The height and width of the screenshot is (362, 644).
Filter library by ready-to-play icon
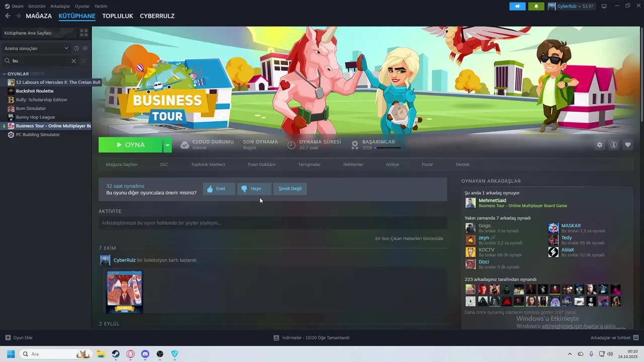(x=85, y=48)
